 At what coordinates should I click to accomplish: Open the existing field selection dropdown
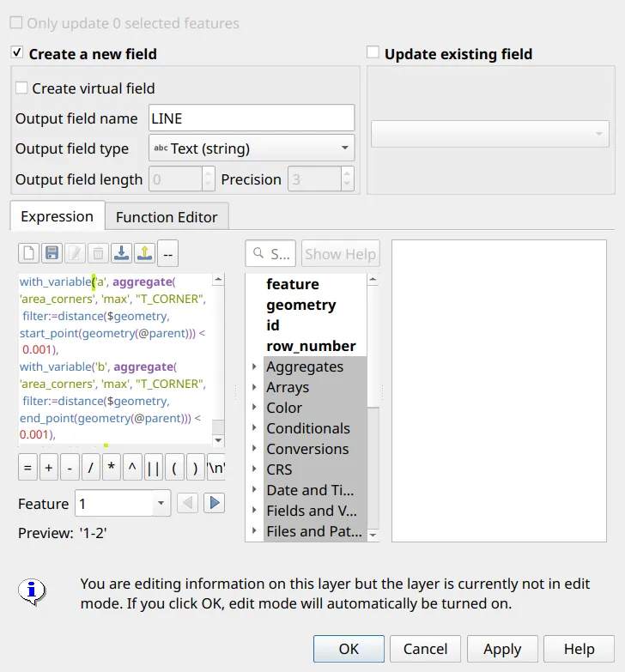(490, 134)
